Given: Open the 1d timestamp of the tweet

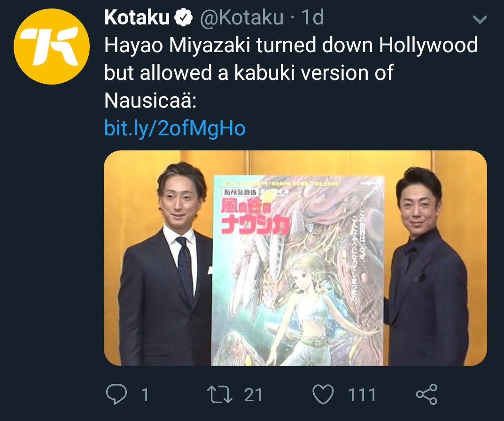Looking at the screenshot, I should point(312,17).
